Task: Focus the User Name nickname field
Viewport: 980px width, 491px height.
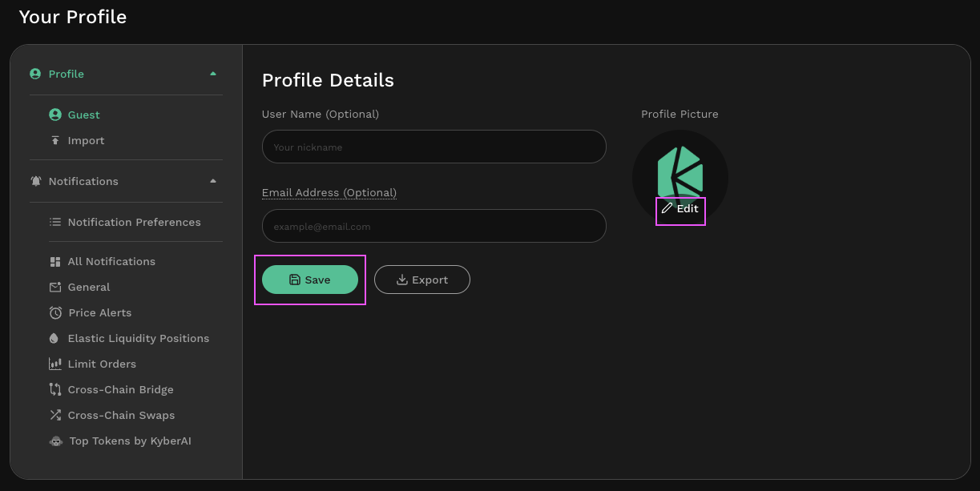Action: (434, 147)
